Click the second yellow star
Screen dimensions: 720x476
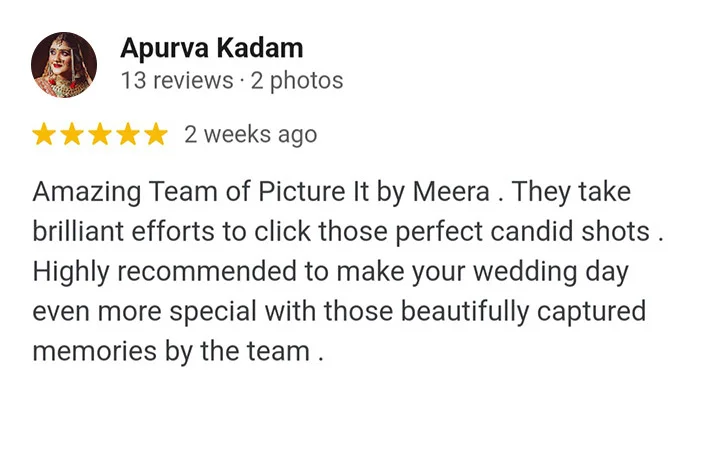click(72, 134)
